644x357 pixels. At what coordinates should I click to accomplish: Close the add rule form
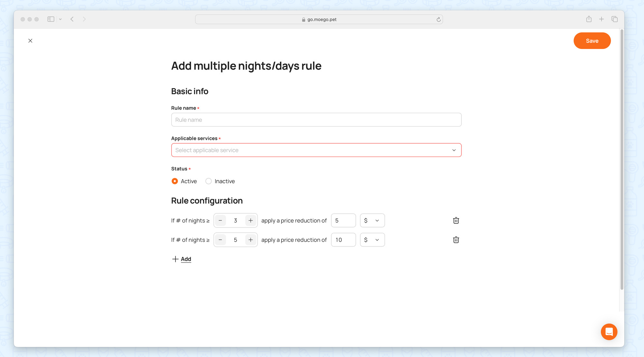pos(30,41)
